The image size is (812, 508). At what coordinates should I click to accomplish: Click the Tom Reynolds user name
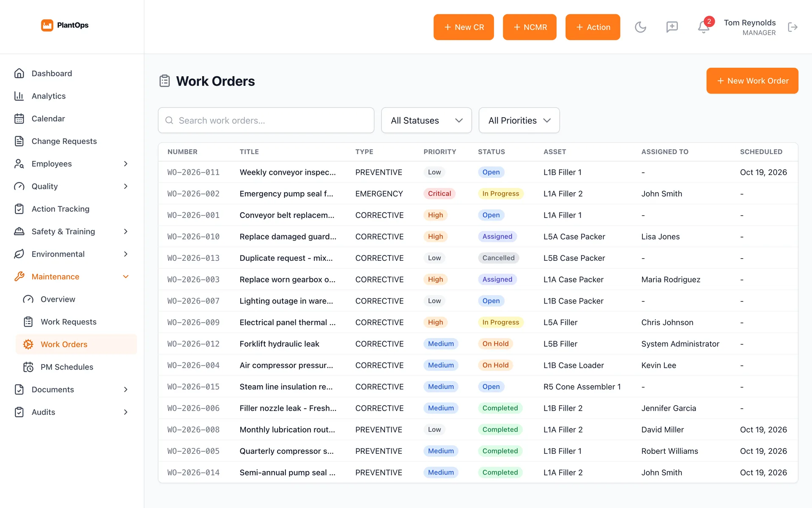tap(749, 22)
